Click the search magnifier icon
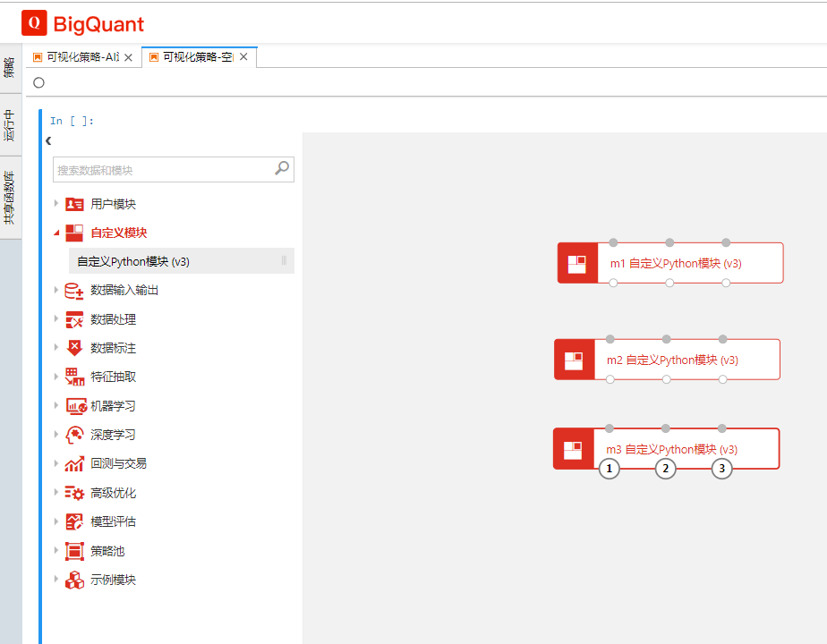827x644 pixels. coord(282,168)
